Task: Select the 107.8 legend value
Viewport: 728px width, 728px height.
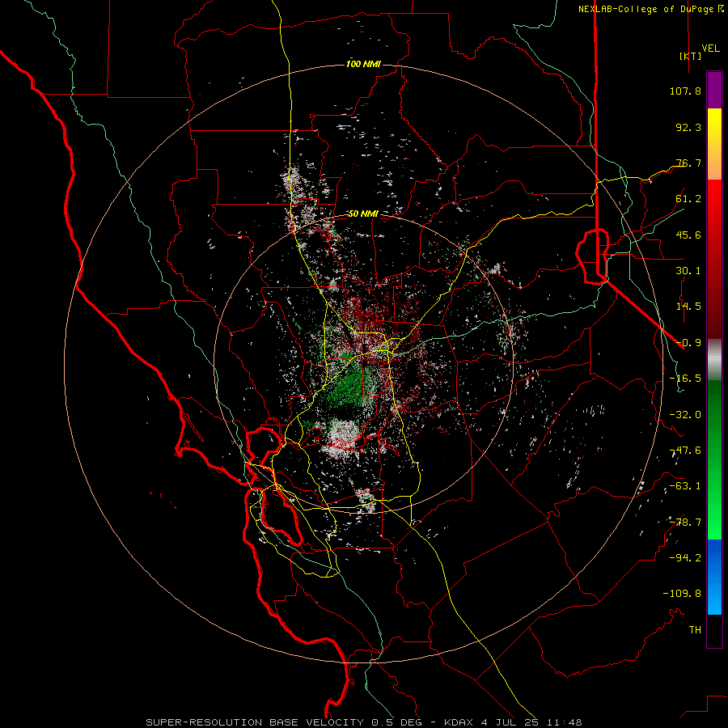Action: tap(685, 91)
